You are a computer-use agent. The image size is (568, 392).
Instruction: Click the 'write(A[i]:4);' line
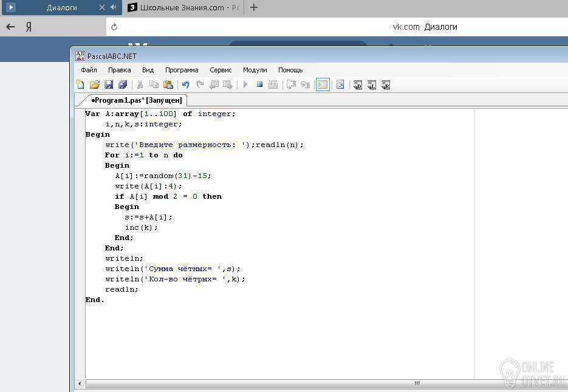pos(148,186)
